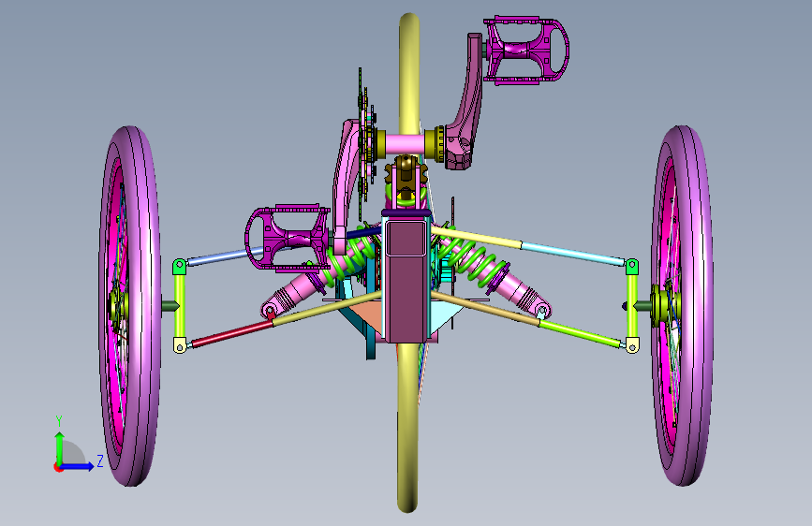Image resolution: width=812 pixels, height=526 pixels.
Task: Select the tan lower right control arm
Action: coord(484,308)
